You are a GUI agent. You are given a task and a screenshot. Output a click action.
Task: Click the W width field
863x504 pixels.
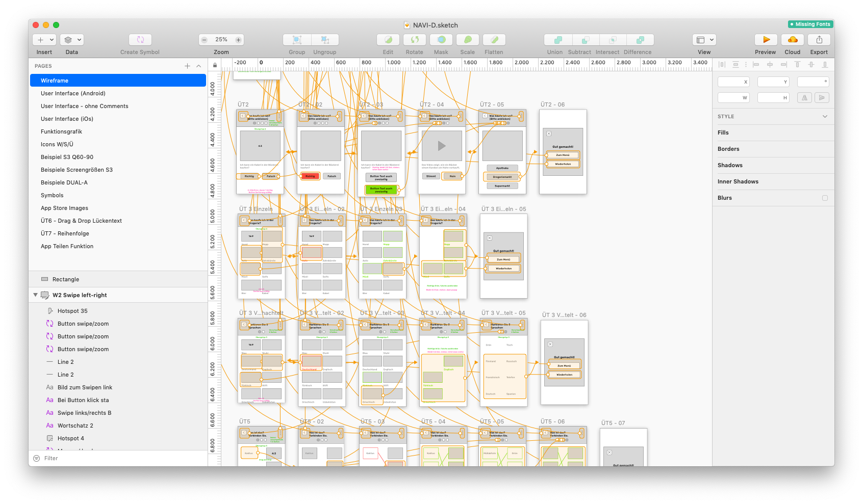[x=733, y=98]
